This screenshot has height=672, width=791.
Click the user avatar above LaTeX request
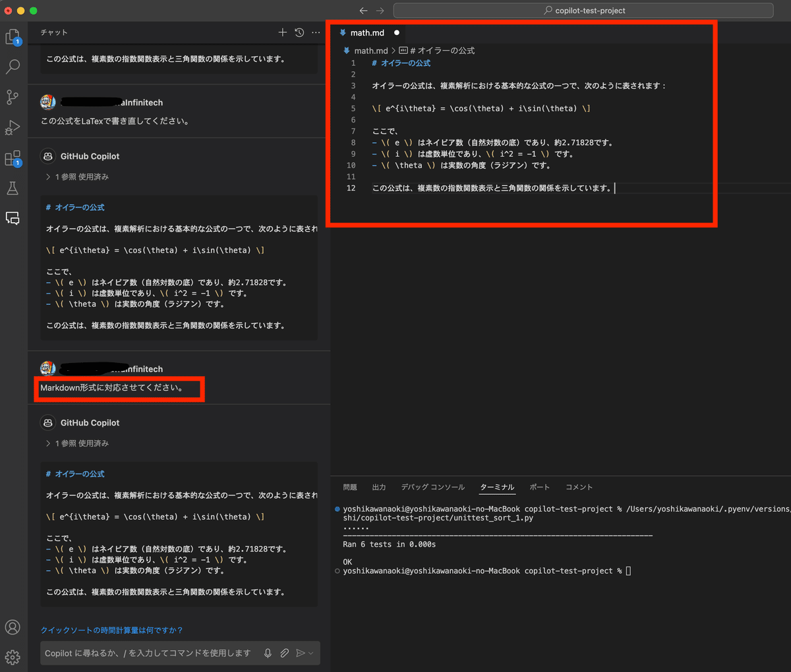coord(47,102)
